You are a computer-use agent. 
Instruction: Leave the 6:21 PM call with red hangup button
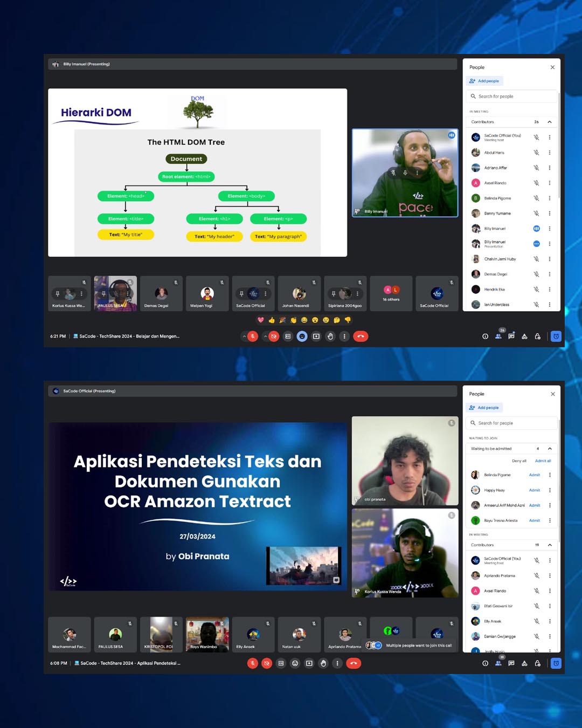[x=361, y=336]
